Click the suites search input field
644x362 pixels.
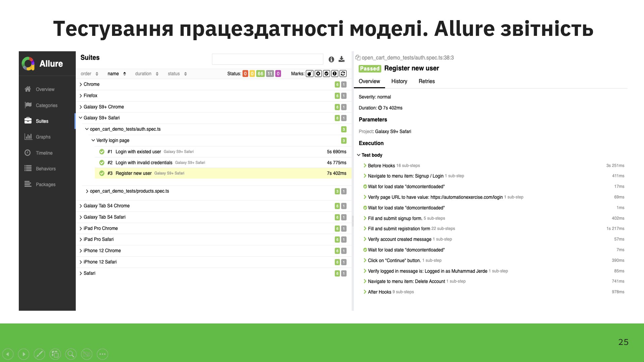click(x=267, y=59)
